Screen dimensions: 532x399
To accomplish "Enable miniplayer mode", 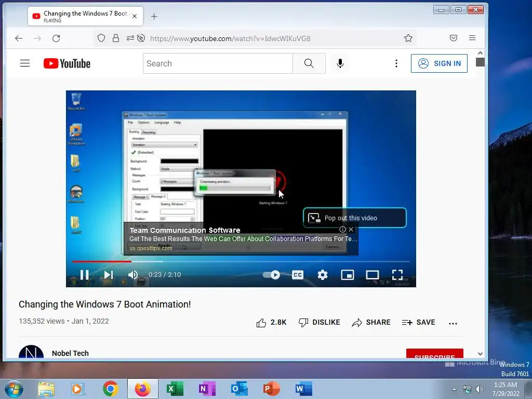I will [348, 275].
